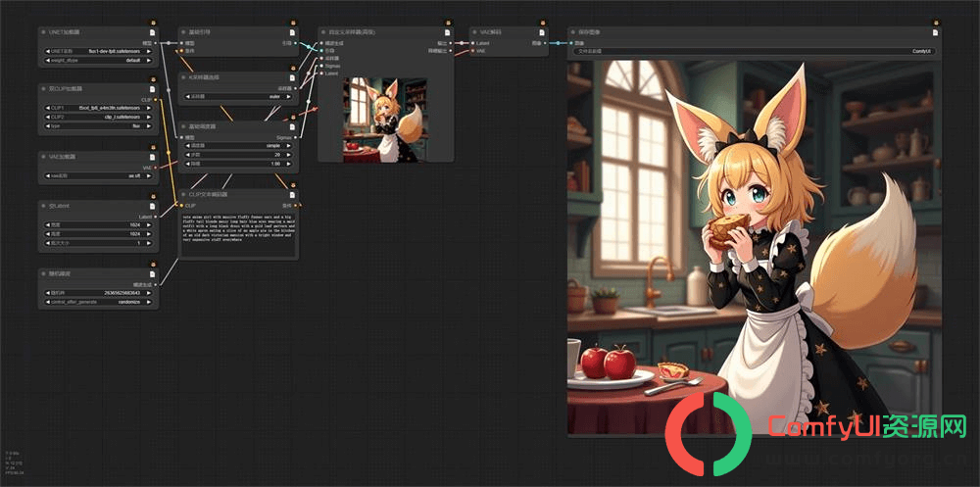This screenshot has width=980, height=487.
Task: Click the document icon on the VAE解码 node
Action: pyautogui.click(x=542, y=32)
